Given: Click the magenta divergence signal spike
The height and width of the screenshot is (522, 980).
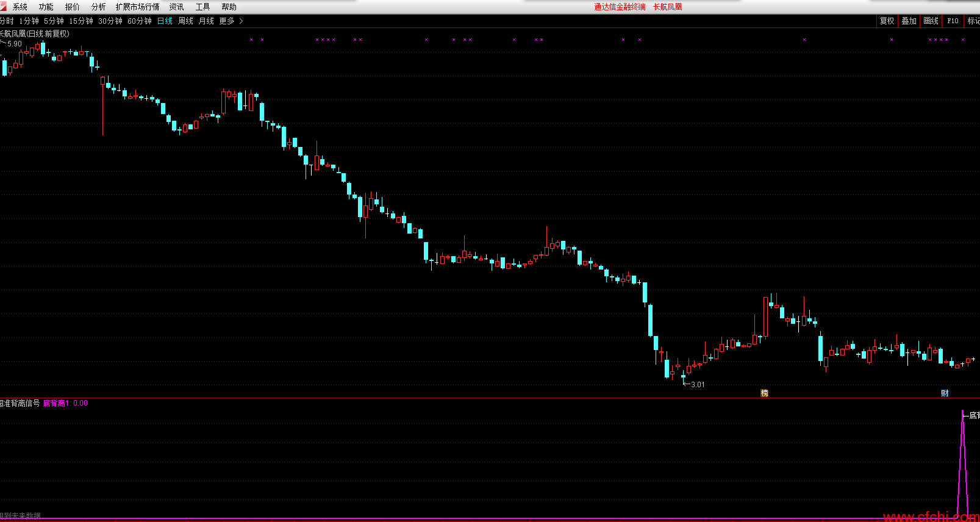Looking at the screenshot, I should 963,463.
